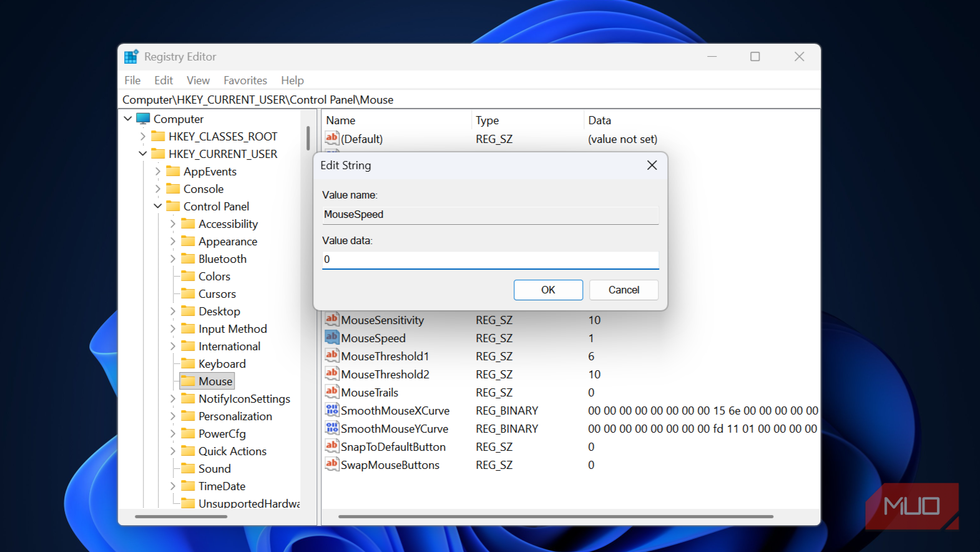The width and height of the screenshot is (980, 552).
Task: Close the Edit String dialog with X
Action: [652, 165]
